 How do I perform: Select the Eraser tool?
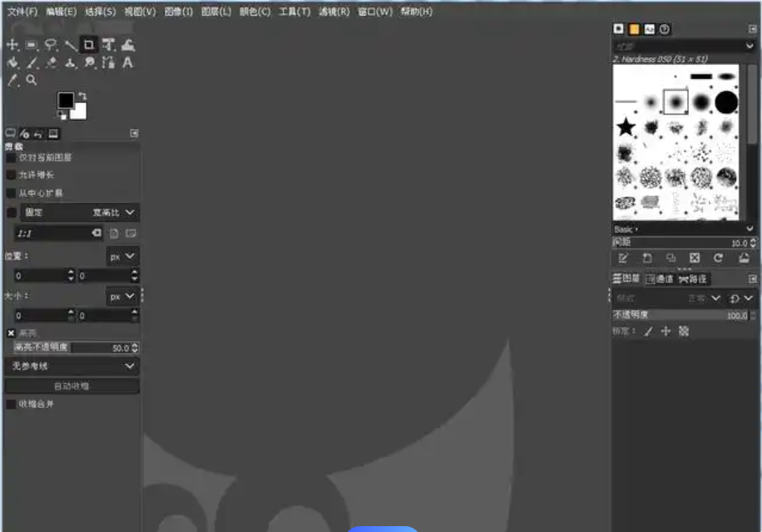tap(51, 62)
